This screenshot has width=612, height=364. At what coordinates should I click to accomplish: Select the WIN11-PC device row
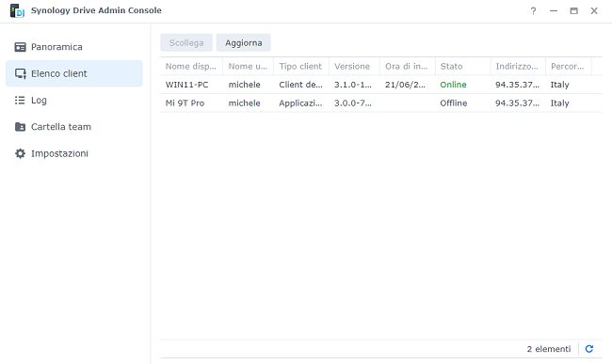click(381, 85)
